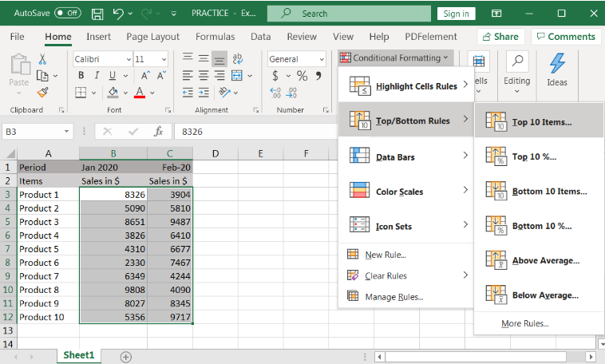The width and height of the screenshot is (605, 364).
Task: Open the font name Calibri dropdown
Action: click(x=129, y=59)
